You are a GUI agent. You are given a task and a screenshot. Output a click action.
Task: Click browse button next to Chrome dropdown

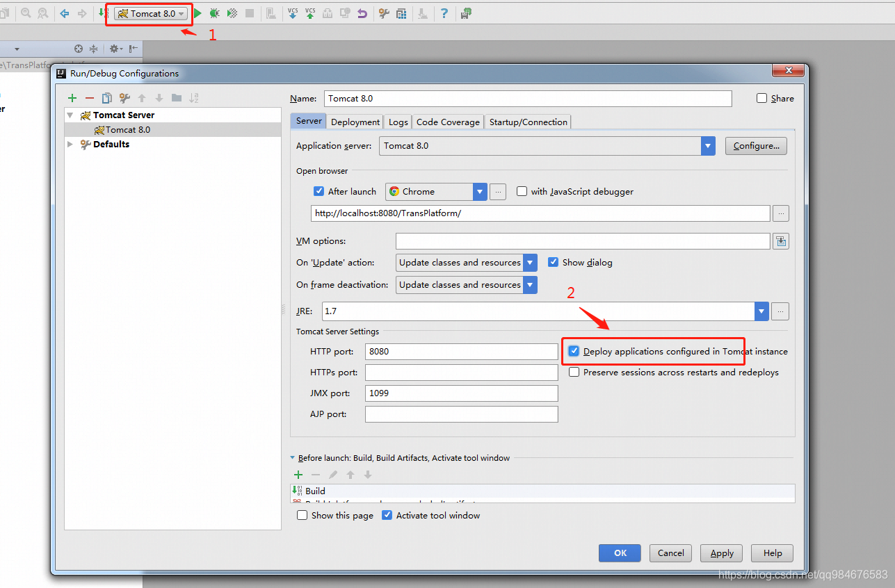tap(497, 191)
